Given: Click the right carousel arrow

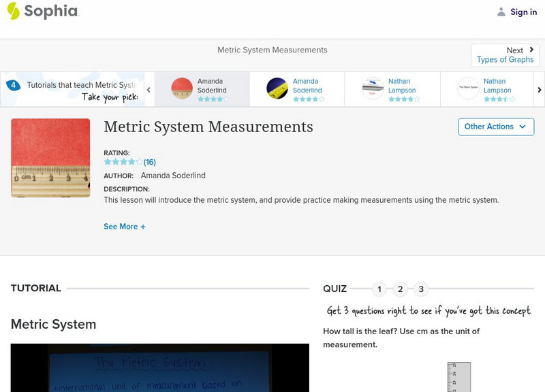Looking at the screenshot, I should click(539, 88).
